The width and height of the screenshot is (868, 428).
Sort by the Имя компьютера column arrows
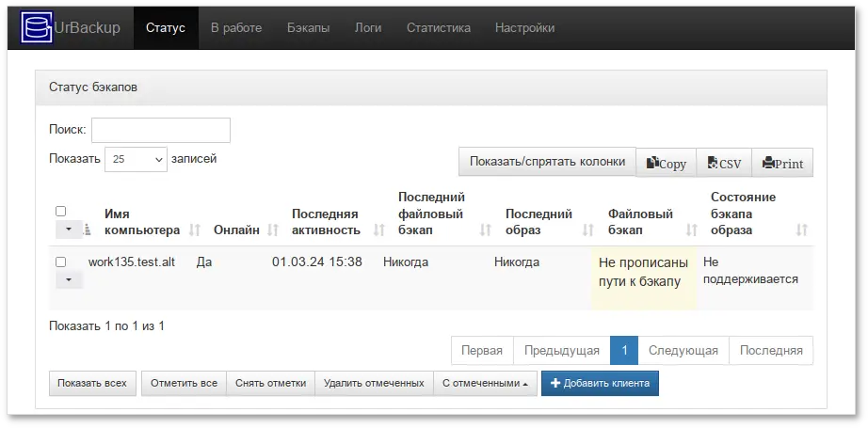click(194, 230)
